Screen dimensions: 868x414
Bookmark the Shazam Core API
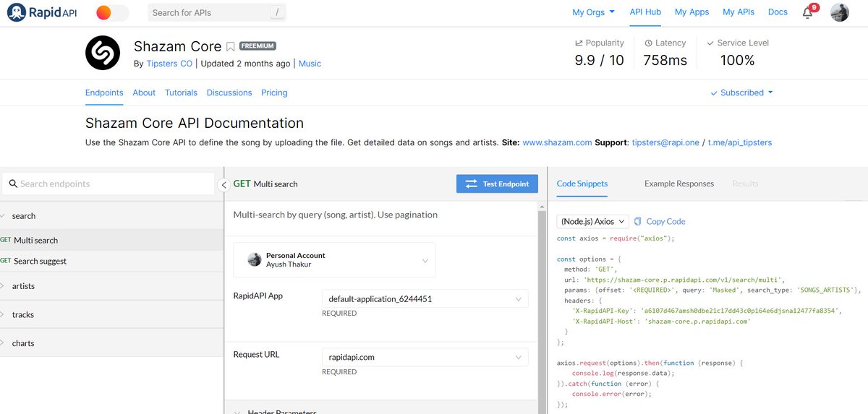(x=230, y=46)
